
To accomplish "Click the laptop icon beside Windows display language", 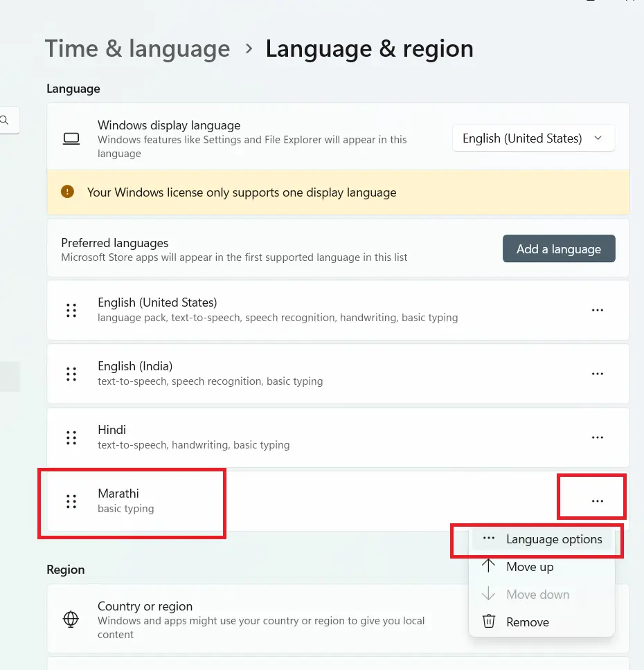I will pyautogui.click(x=71, y=138).
